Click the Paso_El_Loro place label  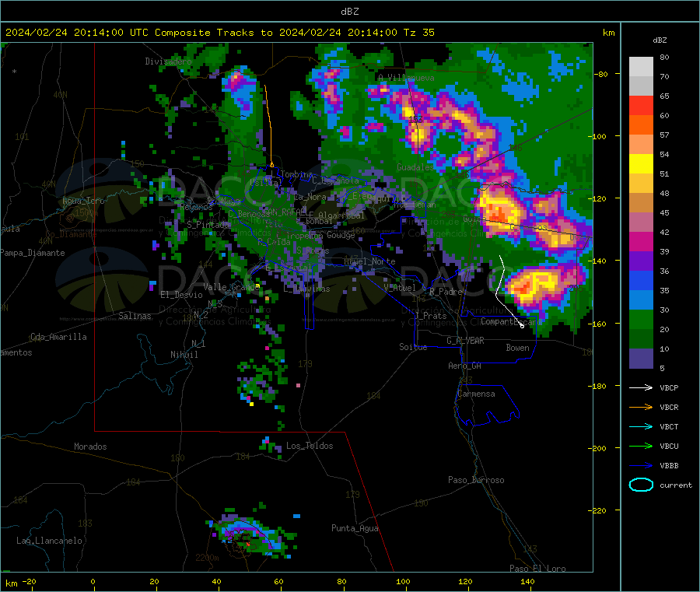(x=537, y=569)
